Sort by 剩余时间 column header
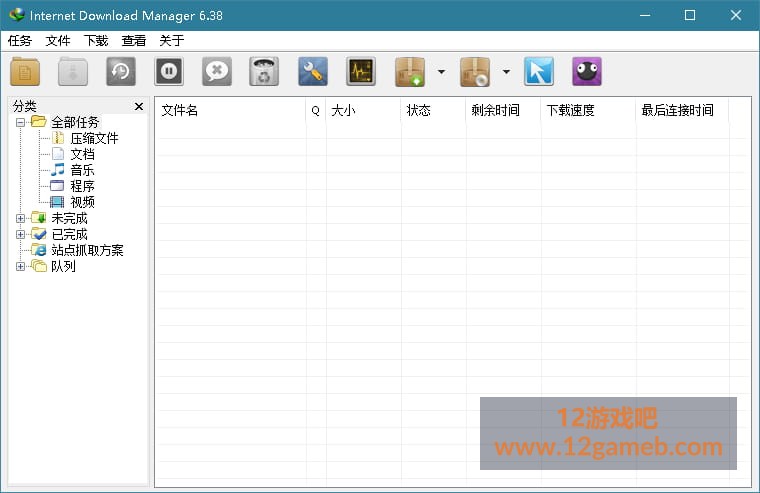This screenshot has width=760, height=493. [x=504, y=111]
